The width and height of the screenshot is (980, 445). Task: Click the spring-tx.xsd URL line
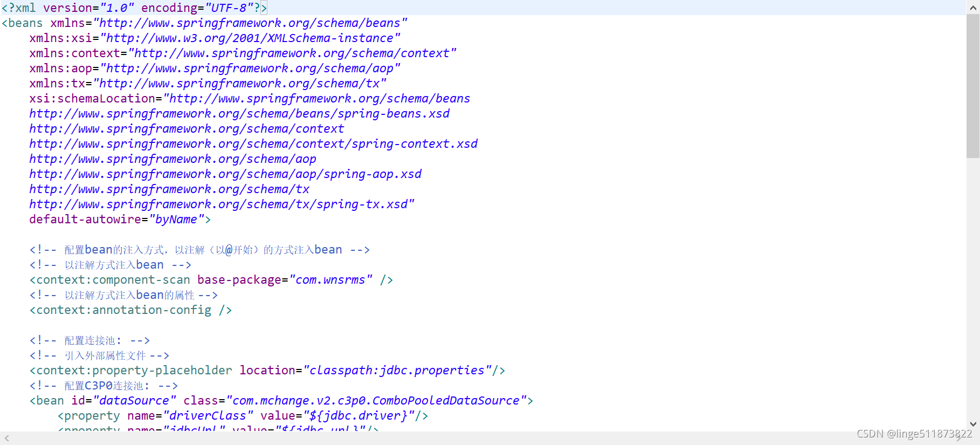222,204
